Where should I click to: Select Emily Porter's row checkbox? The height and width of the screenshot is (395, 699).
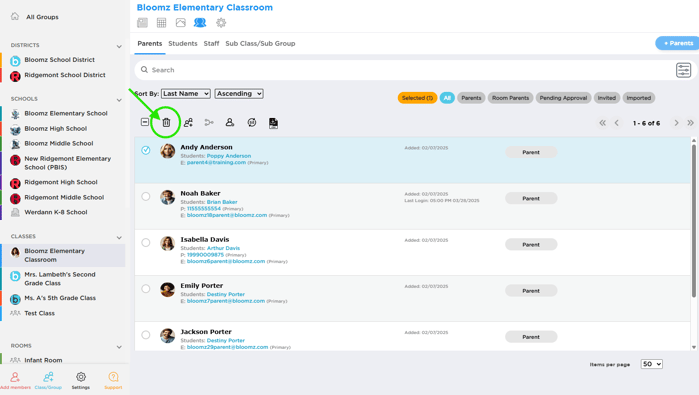click(x=146, y=288)
